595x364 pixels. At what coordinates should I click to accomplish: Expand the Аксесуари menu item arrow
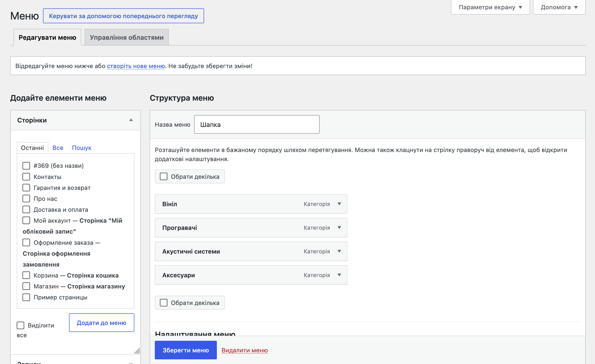point(339,275)
